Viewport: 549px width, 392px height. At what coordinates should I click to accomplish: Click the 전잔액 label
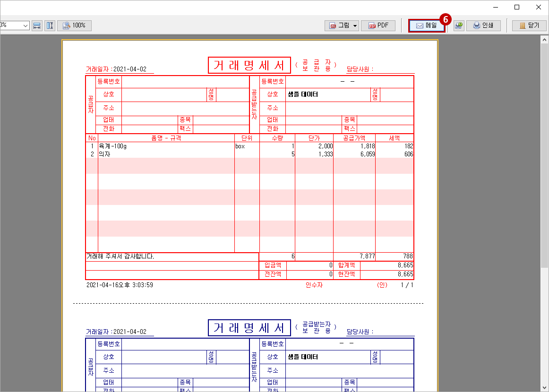point(273,274)
